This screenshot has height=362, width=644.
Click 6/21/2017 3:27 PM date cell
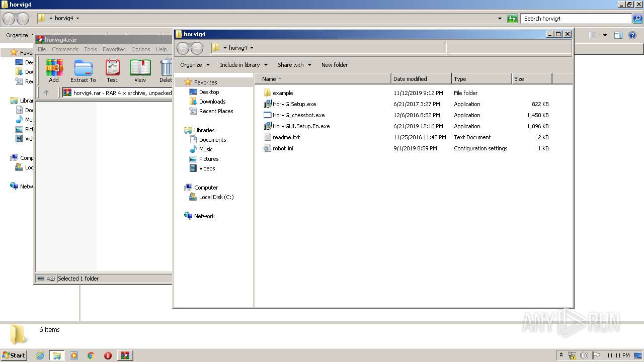coord(417,104)
